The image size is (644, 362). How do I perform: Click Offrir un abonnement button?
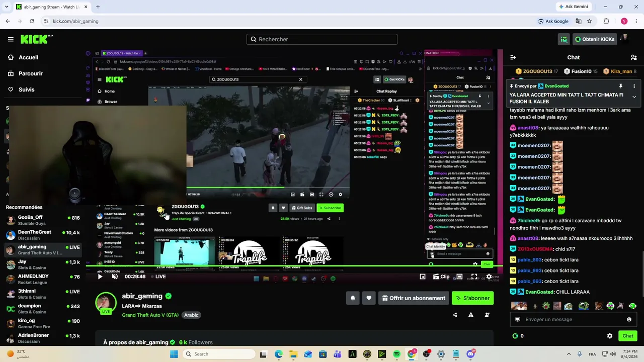click(x=414, y=298)
